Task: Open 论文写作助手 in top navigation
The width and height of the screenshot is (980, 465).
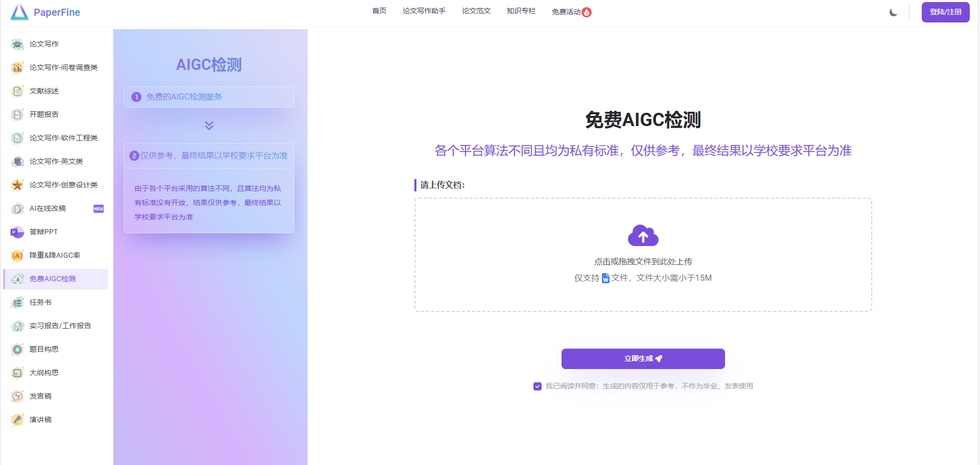Action: tap(424, 11)
